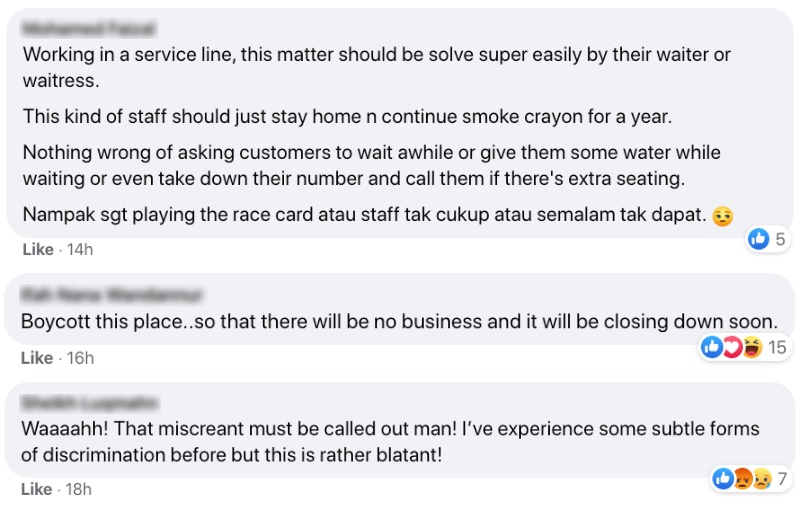
Task: View the 15 reactions count
Action: [777, 347]
